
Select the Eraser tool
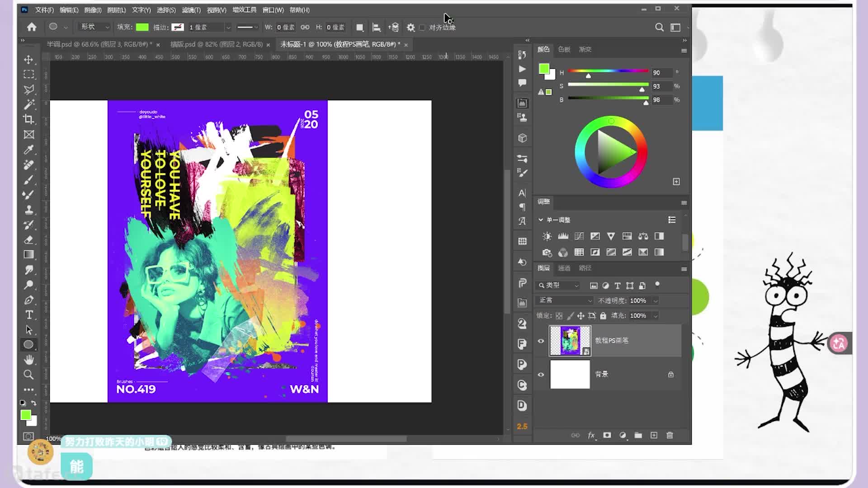29,239
